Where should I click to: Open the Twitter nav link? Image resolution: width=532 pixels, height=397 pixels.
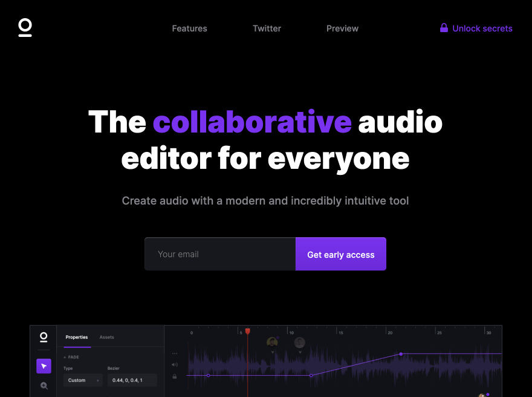pyautogui.click(x=267, y=28)
